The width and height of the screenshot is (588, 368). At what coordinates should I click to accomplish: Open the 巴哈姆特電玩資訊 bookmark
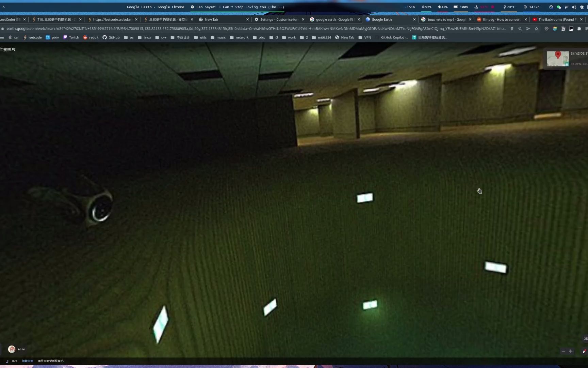point(430,37)
